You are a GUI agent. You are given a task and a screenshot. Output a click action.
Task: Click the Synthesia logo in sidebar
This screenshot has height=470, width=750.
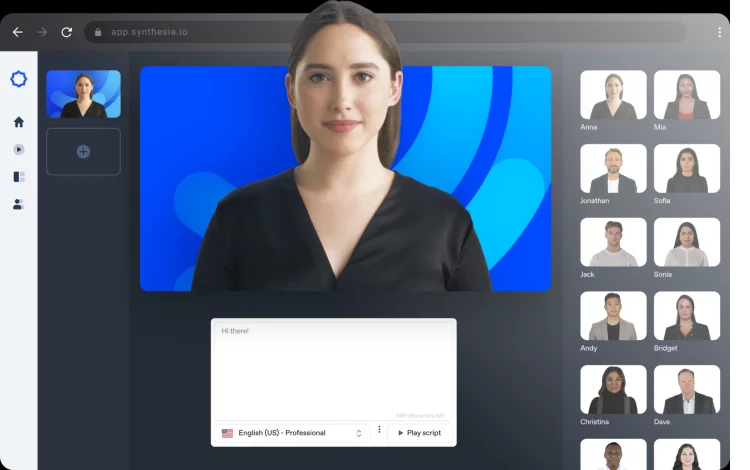[19, 79]
